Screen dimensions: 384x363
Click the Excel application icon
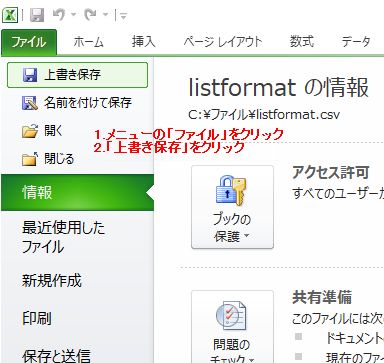point(10,15)
